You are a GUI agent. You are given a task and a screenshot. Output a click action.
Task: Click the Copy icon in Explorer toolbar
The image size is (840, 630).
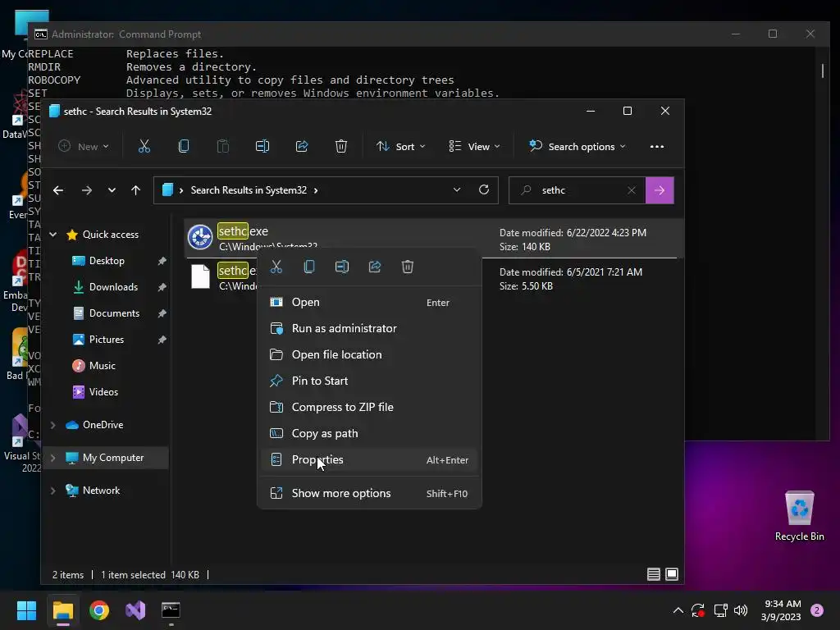(x=184, y=146)
